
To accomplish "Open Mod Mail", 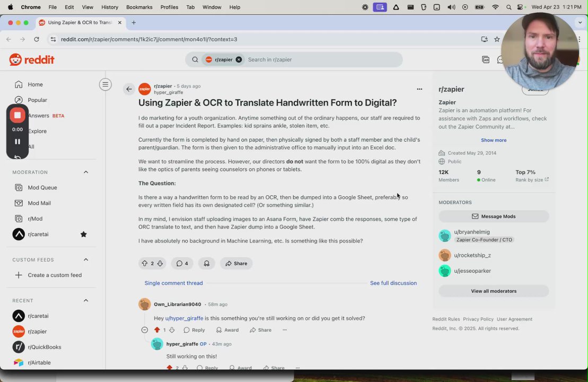I will [39, 203].
